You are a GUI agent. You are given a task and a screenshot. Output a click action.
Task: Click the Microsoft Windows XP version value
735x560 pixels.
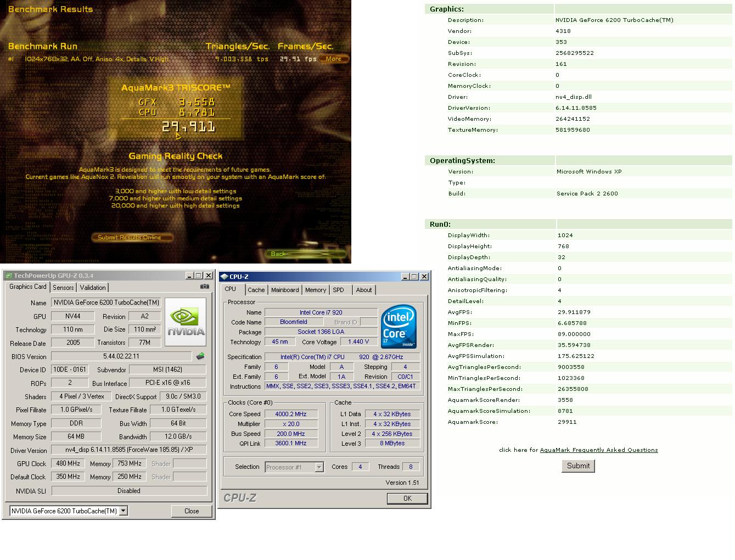click(589, 171)
